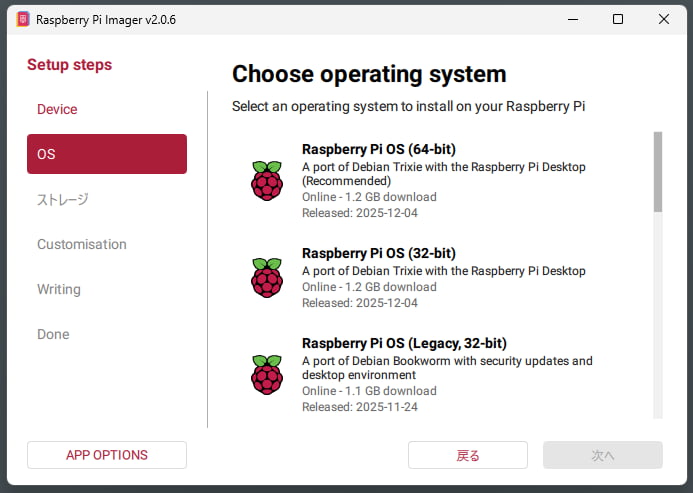
Task: Click the Legacy 32-bit raspberry logo icon
Action: click(x=266, y=374)
